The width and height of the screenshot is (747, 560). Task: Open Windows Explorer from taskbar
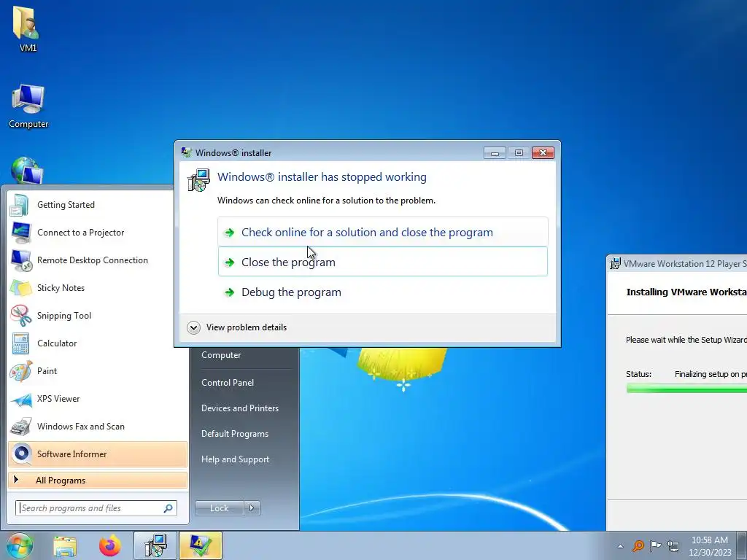pos(65,546)
